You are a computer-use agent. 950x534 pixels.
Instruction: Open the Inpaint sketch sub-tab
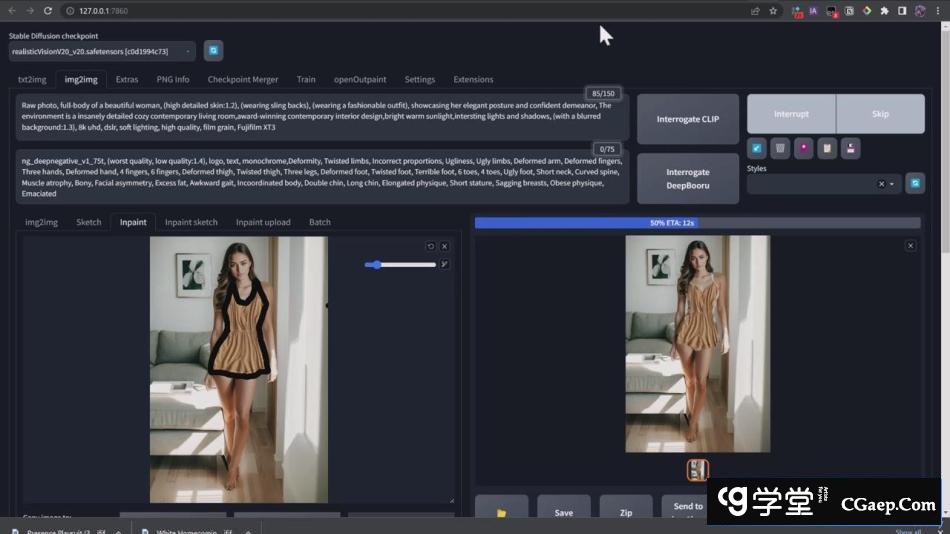tap(191, 222)
